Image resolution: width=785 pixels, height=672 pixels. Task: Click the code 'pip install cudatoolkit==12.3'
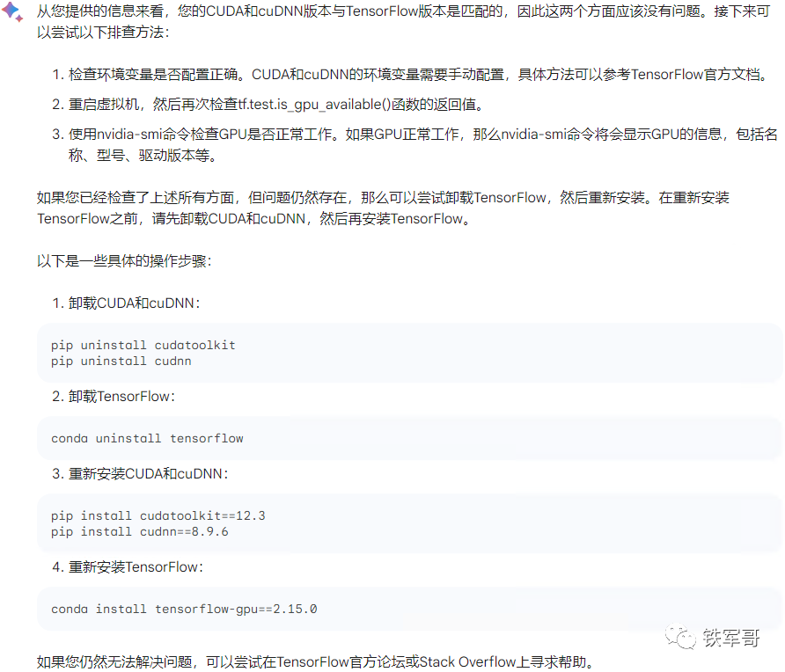(x=158, y=516)
